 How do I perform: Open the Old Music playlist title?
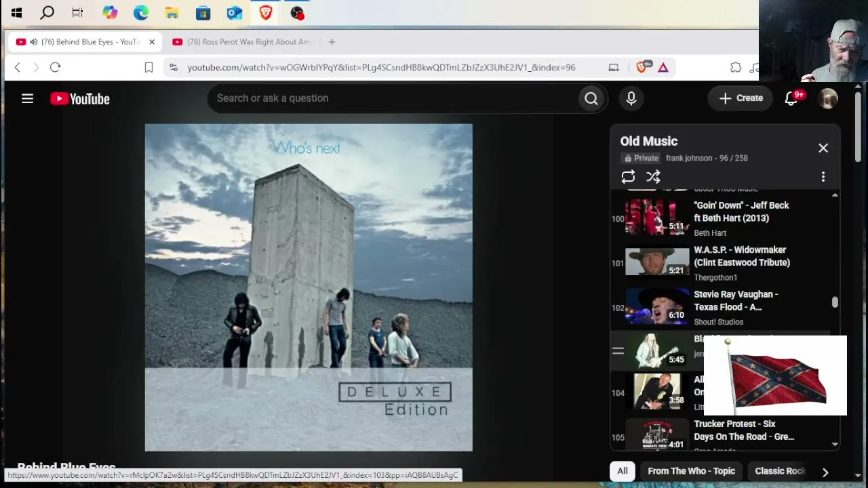click(x=649, y=141)
